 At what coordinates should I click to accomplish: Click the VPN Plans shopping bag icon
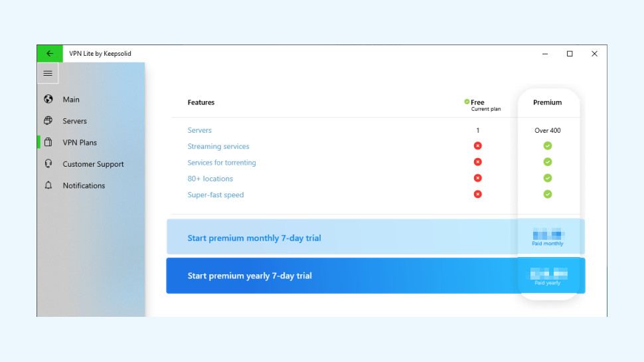(48, 142)
